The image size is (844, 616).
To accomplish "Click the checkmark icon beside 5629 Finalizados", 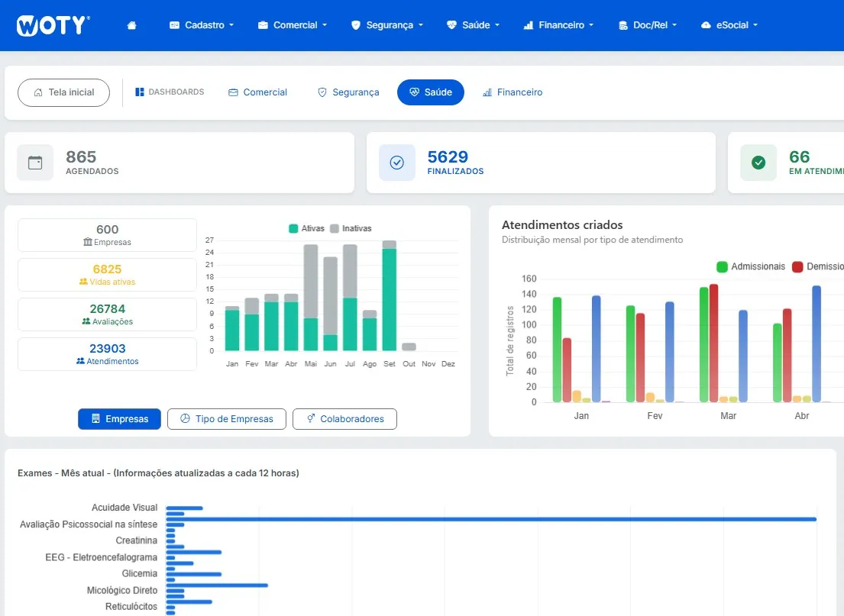I will coord(396,163).
